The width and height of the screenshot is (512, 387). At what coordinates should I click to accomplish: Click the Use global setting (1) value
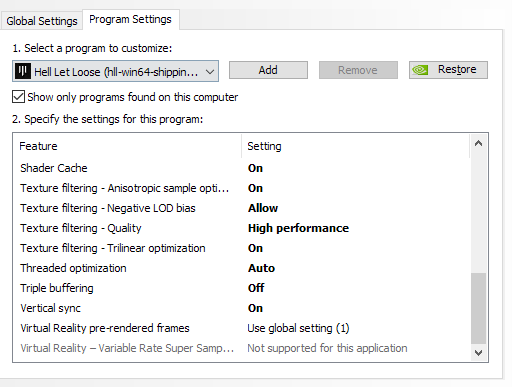point(298,328)
